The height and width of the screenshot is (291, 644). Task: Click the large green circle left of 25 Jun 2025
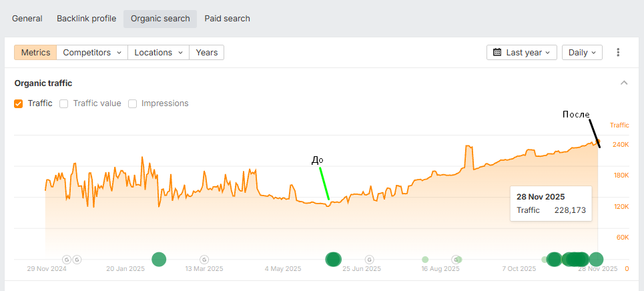tap(332, 260)
